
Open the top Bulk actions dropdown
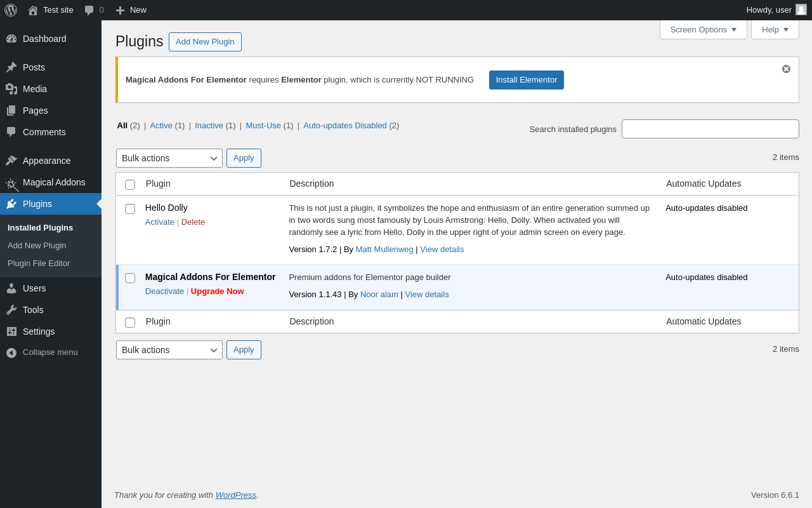pos(169,158)
